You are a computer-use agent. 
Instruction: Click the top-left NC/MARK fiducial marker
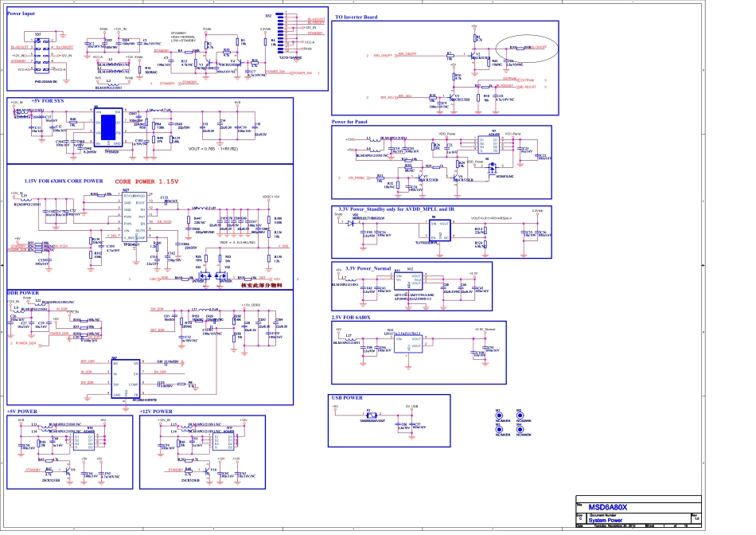point(499,415)
